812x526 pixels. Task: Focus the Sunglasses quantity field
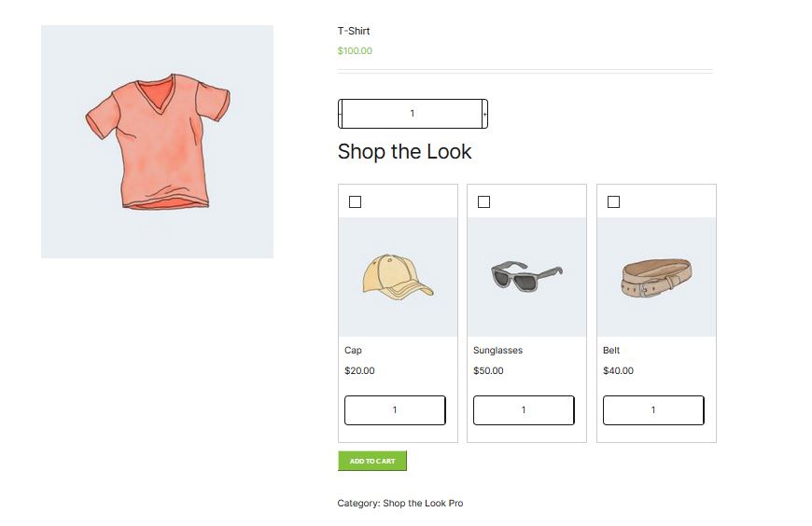pos(524,410)
